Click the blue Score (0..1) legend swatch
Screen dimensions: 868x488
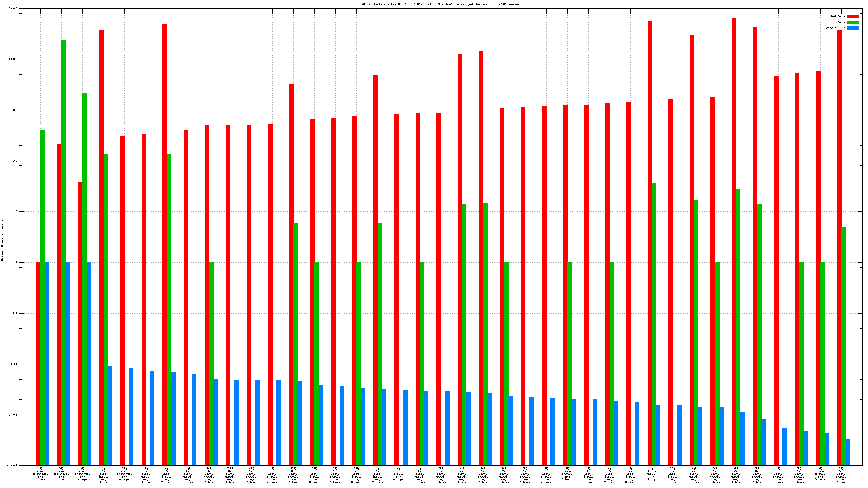pos(853,28)
